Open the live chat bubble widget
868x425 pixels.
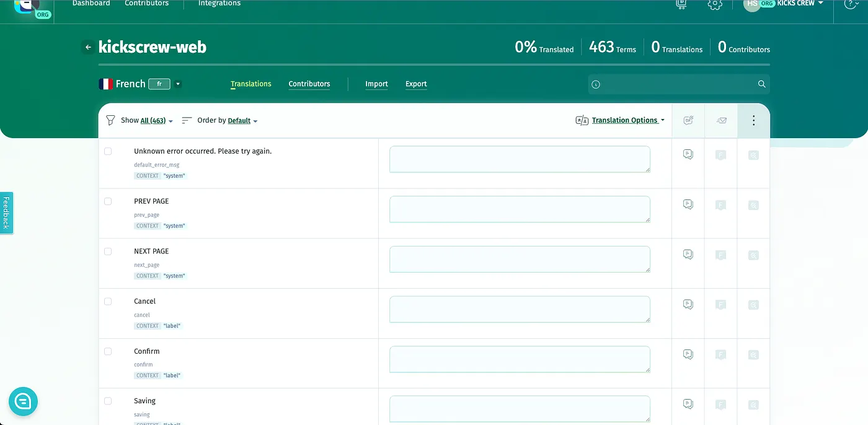[24, 401]
